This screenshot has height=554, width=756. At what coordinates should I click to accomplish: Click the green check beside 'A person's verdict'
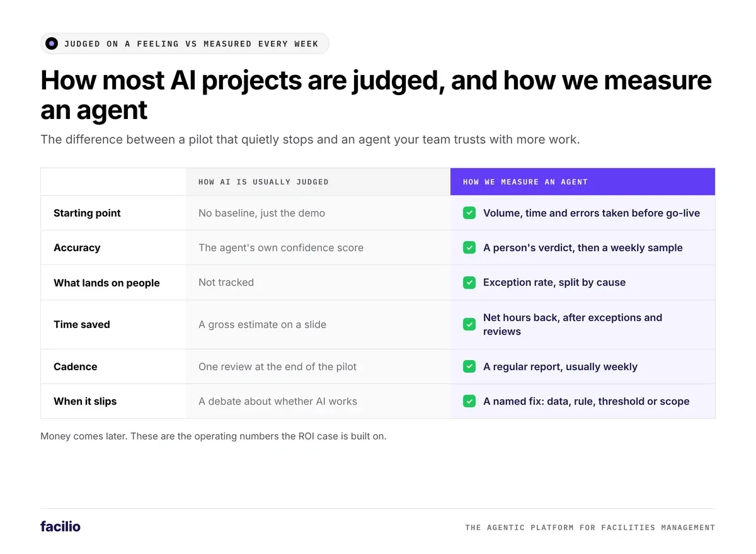click(x=469, y=247)
